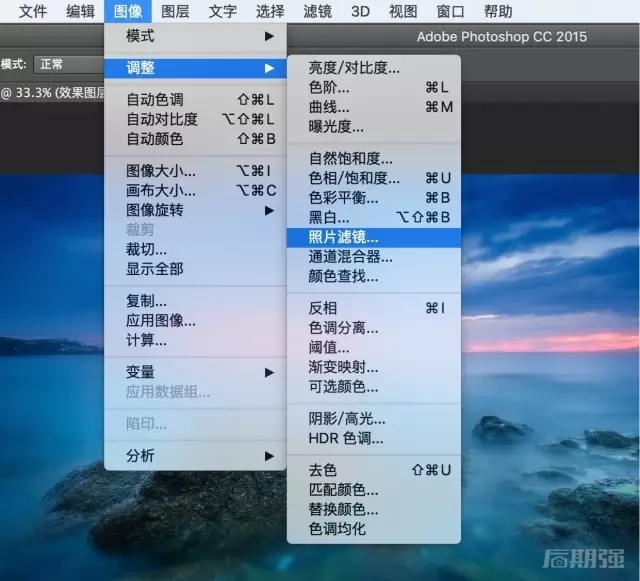Choose 自动色调 from the menu

(x=196, y=99)
